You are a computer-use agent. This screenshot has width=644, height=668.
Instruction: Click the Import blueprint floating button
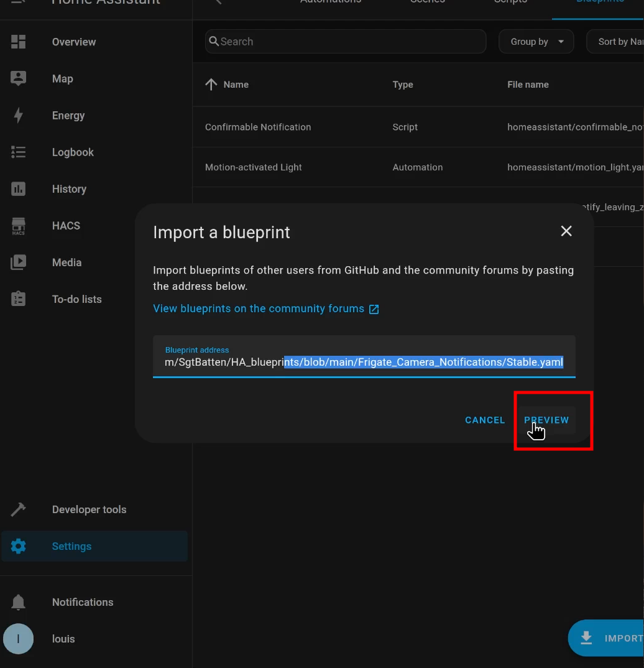click(606, 638)
